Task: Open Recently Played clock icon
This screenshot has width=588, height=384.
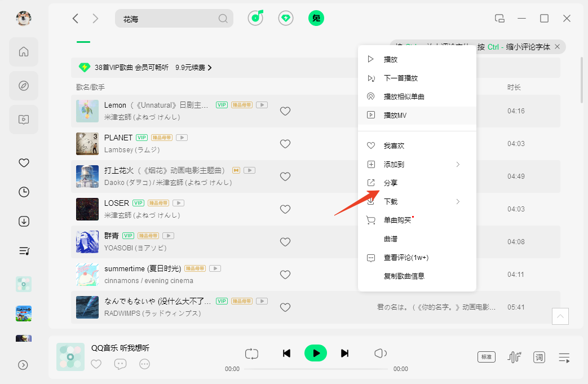Action: tap(24, 192)
